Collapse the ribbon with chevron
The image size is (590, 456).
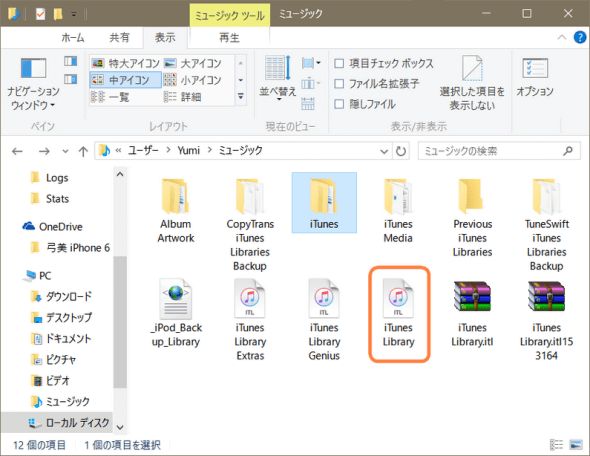point(561,37)
